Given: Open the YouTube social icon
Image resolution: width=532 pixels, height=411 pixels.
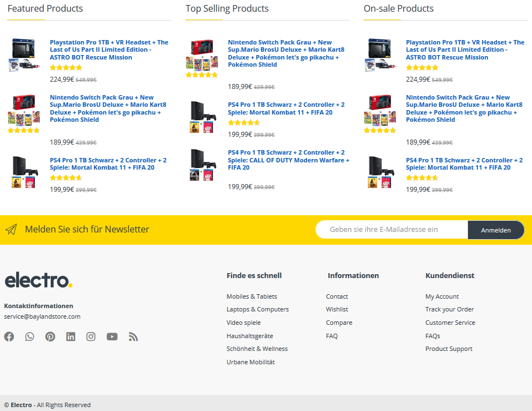Looking at the screenshot, I should tap(112, 336).
